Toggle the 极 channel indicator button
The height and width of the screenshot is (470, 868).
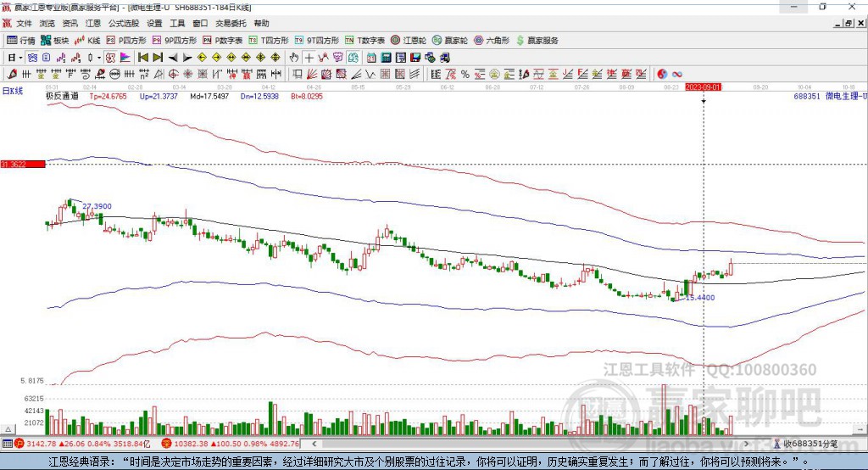tap(110, 58)
